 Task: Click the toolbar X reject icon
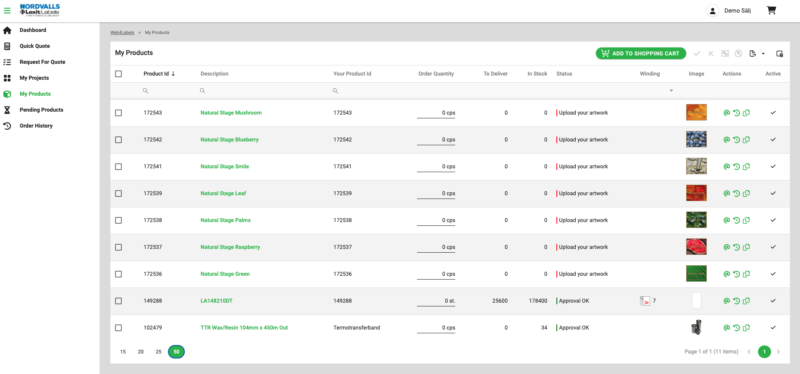coord(711,54)
